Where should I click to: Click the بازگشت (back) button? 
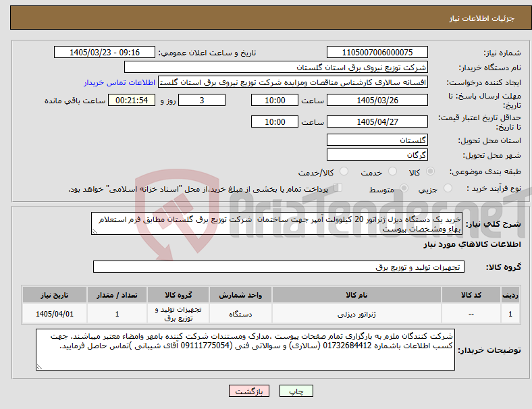249,391
